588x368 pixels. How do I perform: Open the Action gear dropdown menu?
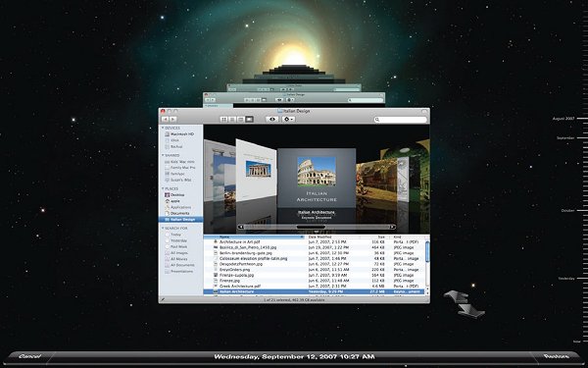(x=289, y=119)
